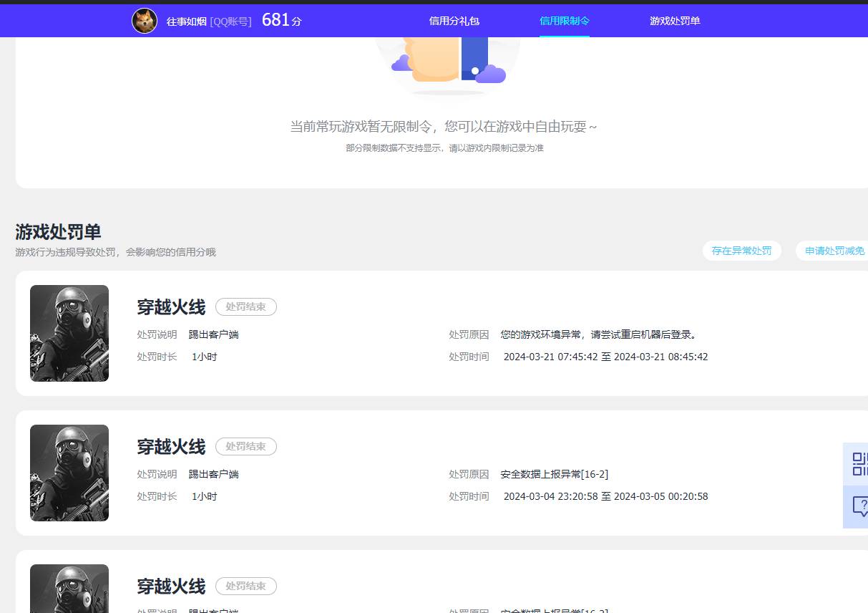This screenshot has width=868, height=613.
Task: Switch to the 信用分礼包 tab
Action: [x=453, y=21]
